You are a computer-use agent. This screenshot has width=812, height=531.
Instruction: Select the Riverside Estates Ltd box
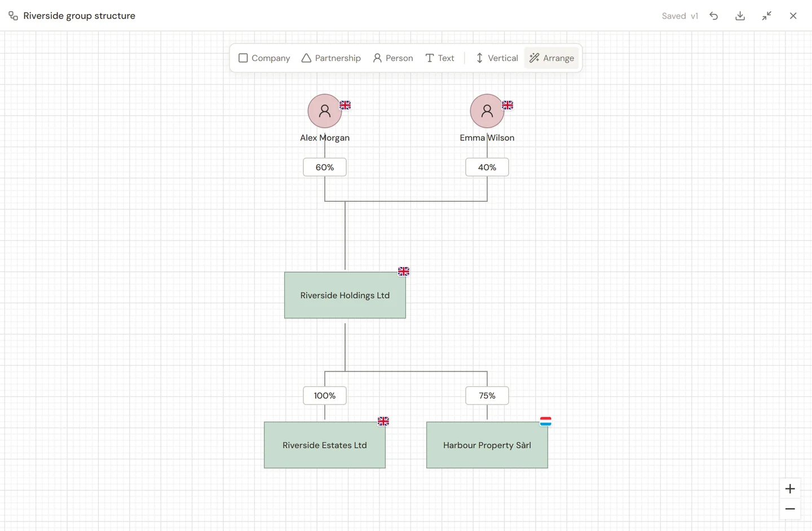coord(325,445)
